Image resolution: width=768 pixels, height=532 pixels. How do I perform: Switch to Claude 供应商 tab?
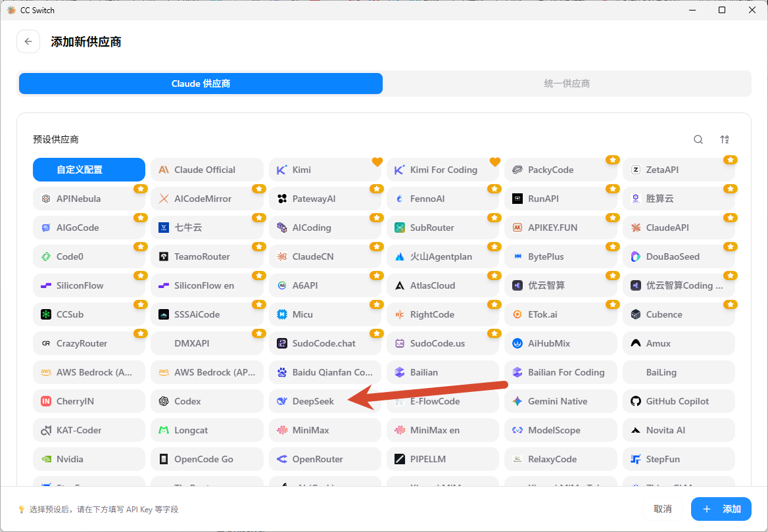point(201,84)
